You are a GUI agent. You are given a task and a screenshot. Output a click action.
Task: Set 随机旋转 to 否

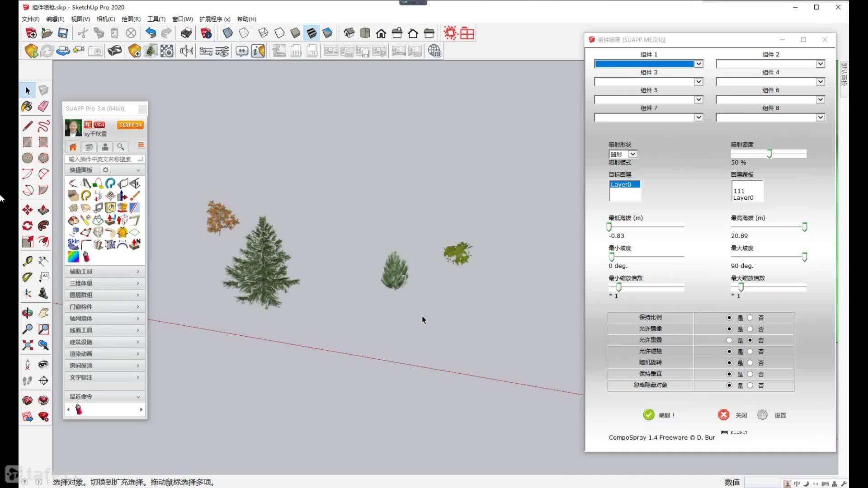click(750, 363)
